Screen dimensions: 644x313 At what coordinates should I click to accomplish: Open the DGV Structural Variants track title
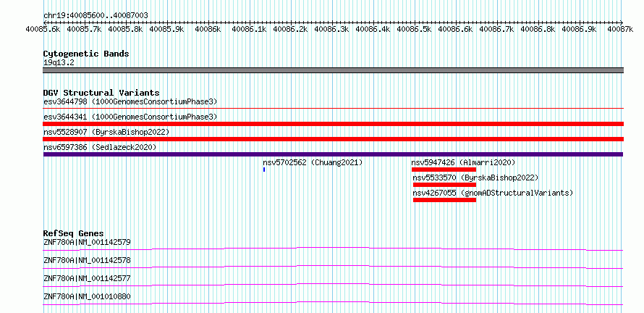101,93
